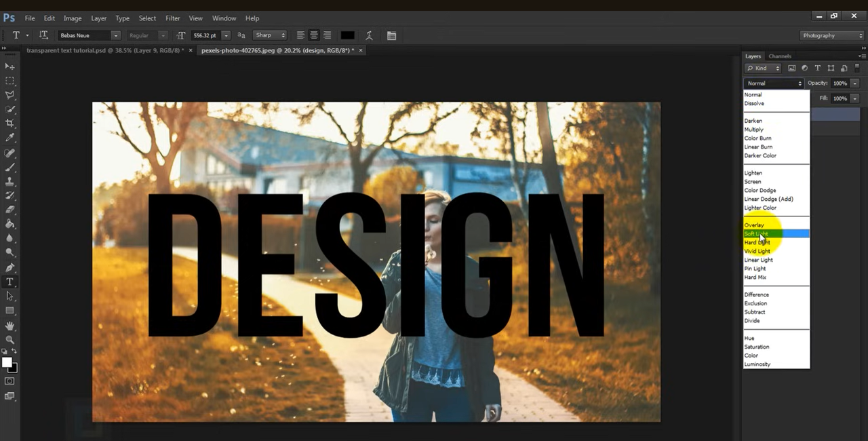Swap foreground and background colors
The height and width of the screenshot is (441, 868).
click(x=14, y=351)
